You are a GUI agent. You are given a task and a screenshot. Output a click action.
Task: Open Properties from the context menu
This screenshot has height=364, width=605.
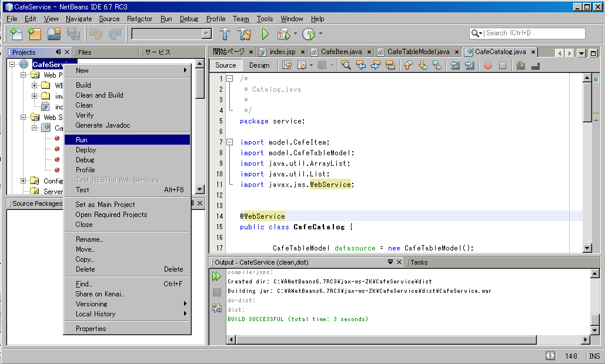[128, 329]
